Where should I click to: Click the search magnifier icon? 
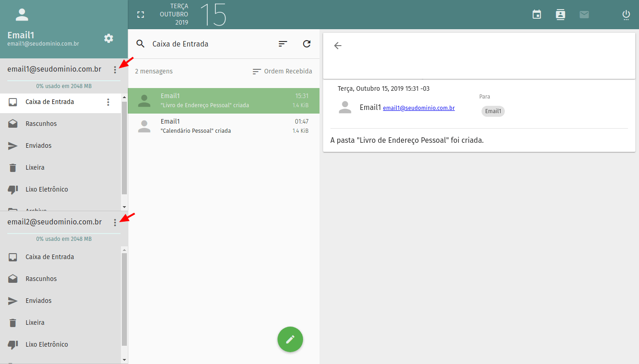141,44
